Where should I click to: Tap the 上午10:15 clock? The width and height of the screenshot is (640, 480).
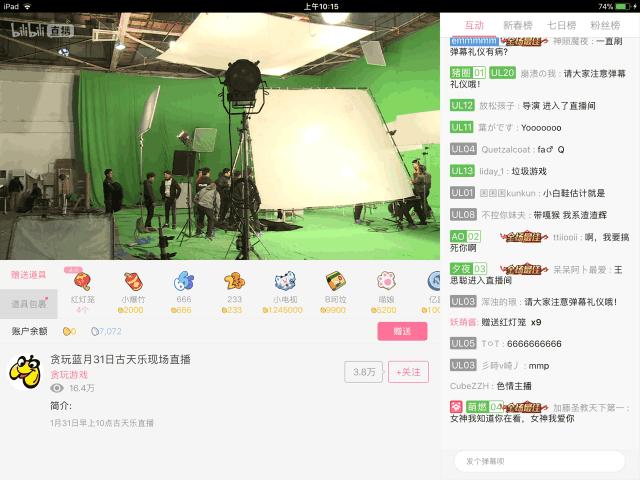321,7
